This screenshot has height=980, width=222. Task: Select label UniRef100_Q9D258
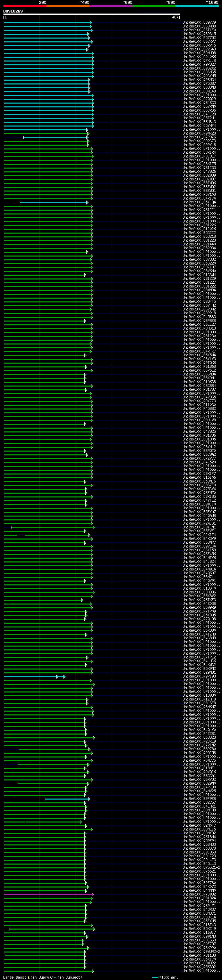tap(199, 753)
